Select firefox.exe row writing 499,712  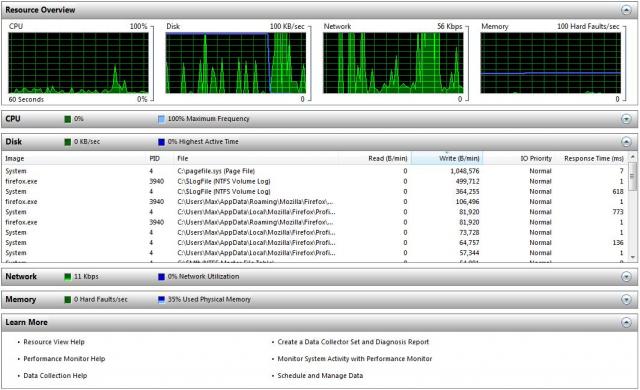click(315, 181)
